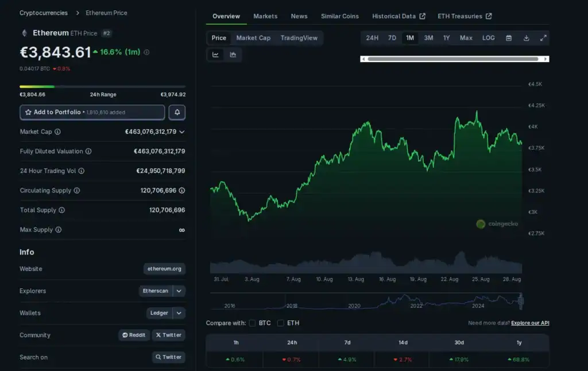588x371 pixels.
Task: Select the 1Y time range
Action: [x=446, y=38]
